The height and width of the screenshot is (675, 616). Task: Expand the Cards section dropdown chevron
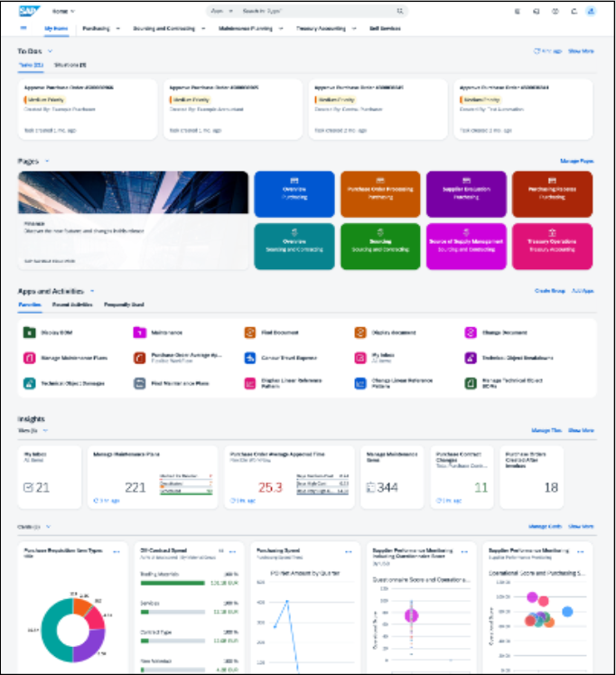tap(48, 527)
